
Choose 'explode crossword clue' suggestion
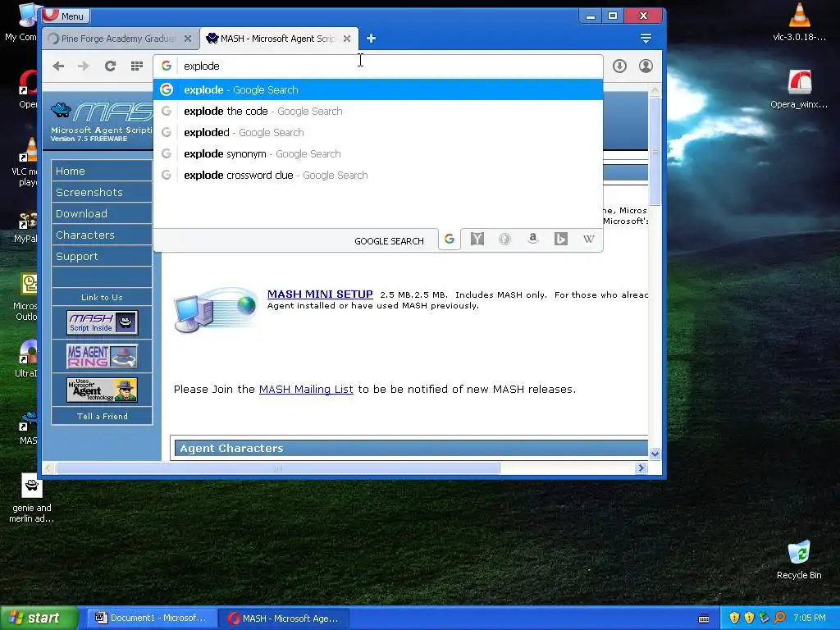[377, 176]
